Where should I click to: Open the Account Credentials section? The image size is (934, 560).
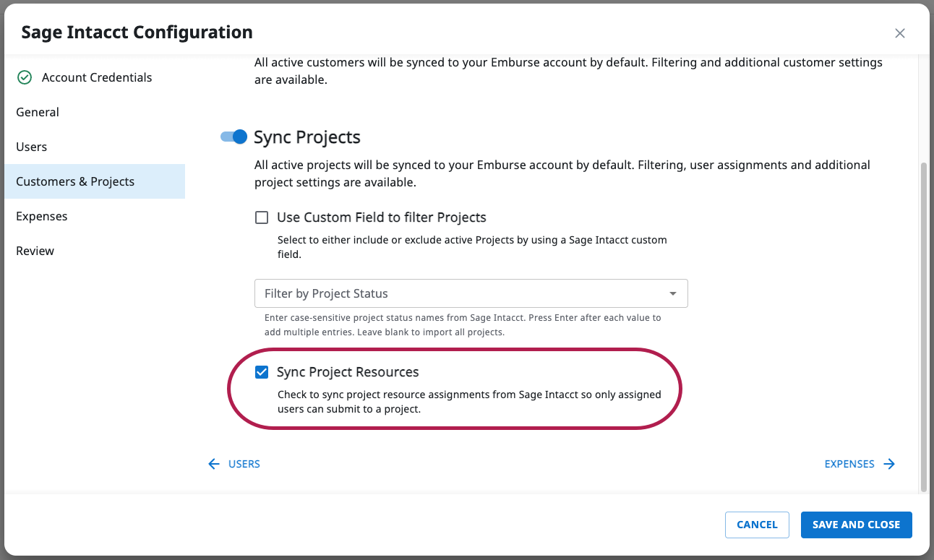pyautogui.click(x=97, y=77)
